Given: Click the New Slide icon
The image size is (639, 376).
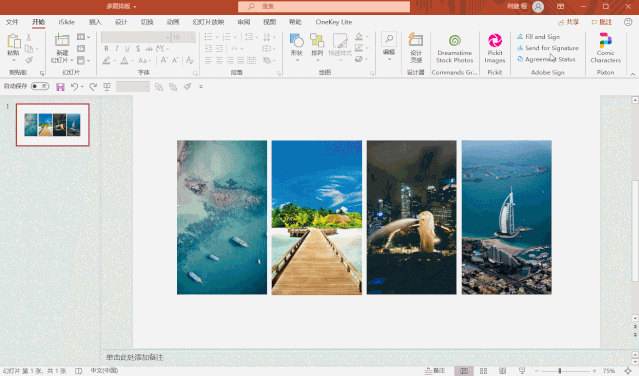Looking at the screenshot, I should click(62, 40).
